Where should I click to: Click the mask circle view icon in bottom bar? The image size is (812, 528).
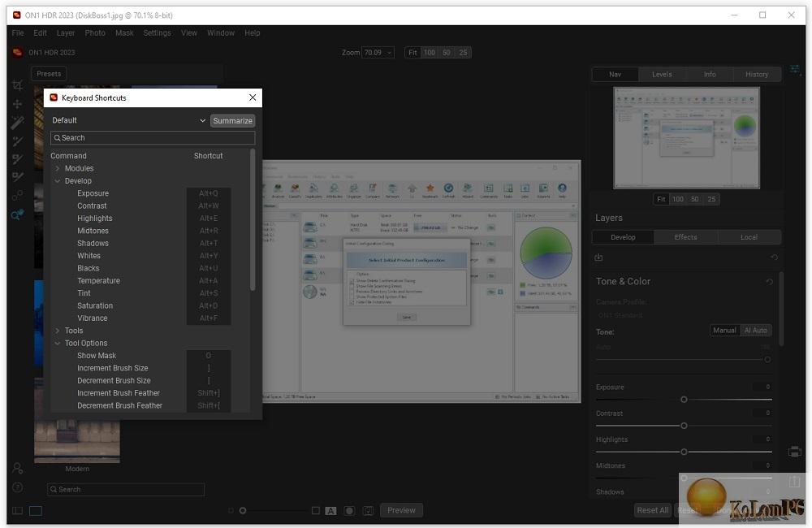pyautogui.click(x=349, y=511)
